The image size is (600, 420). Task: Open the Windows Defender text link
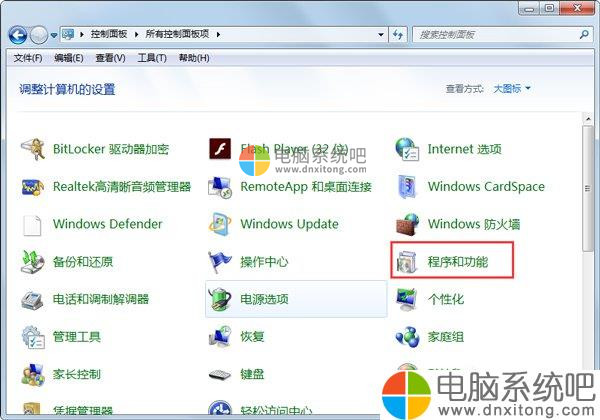coord(108,224)
